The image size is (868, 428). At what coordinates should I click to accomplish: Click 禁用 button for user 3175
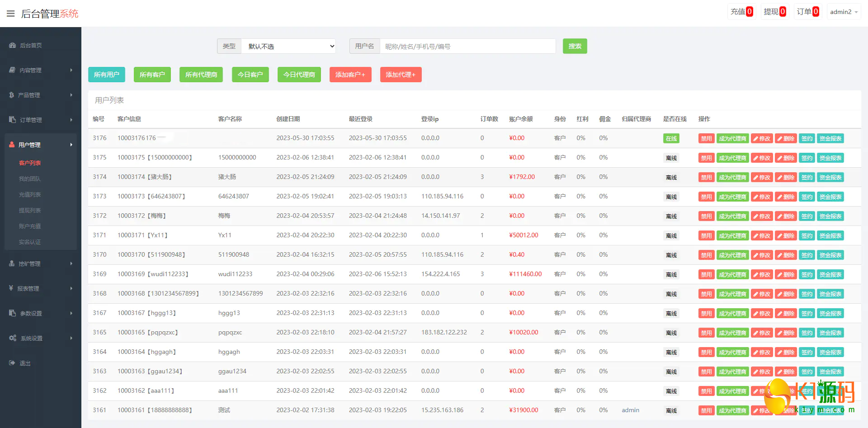pyautogui.click(x=706, y=158)
